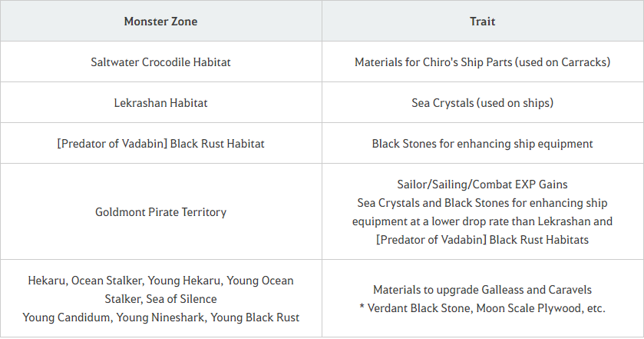This screenshot has height=339, width=644.
Task: Select the Trait column header
Action: [482, 22]
